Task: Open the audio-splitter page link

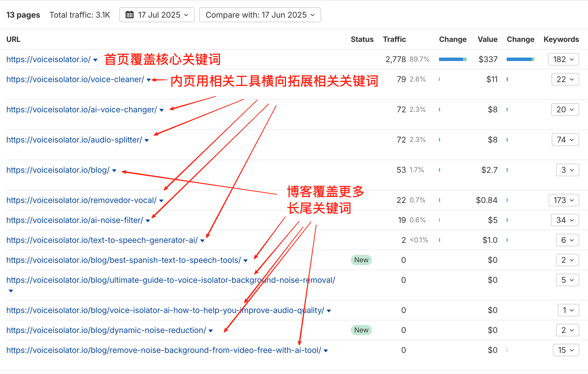Action: (74, 140)
